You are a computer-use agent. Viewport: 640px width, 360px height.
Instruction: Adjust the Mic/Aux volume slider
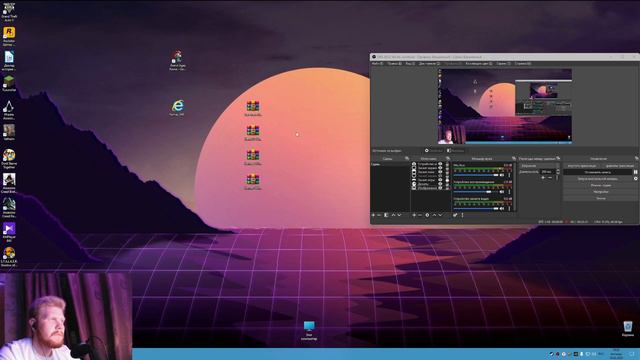(476, 175)
